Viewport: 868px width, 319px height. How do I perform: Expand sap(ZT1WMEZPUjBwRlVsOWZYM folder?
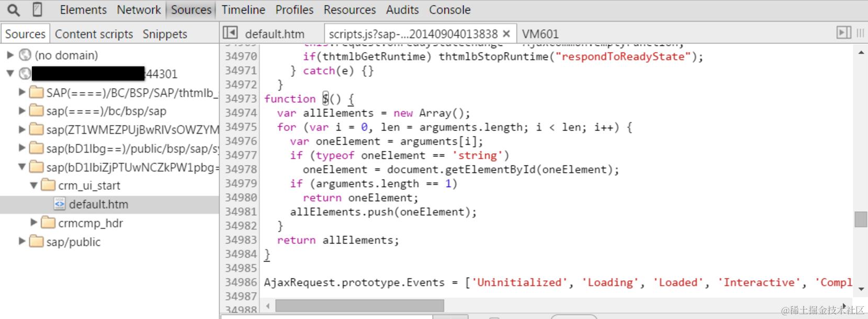(22, 129)
